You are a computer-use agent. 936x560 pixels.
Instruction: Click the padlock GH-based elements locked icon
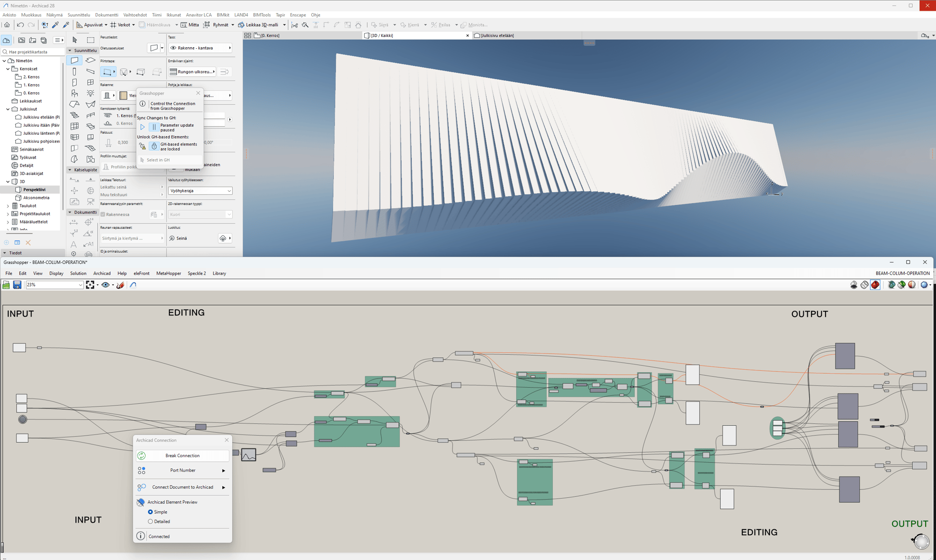coord(154,146)
